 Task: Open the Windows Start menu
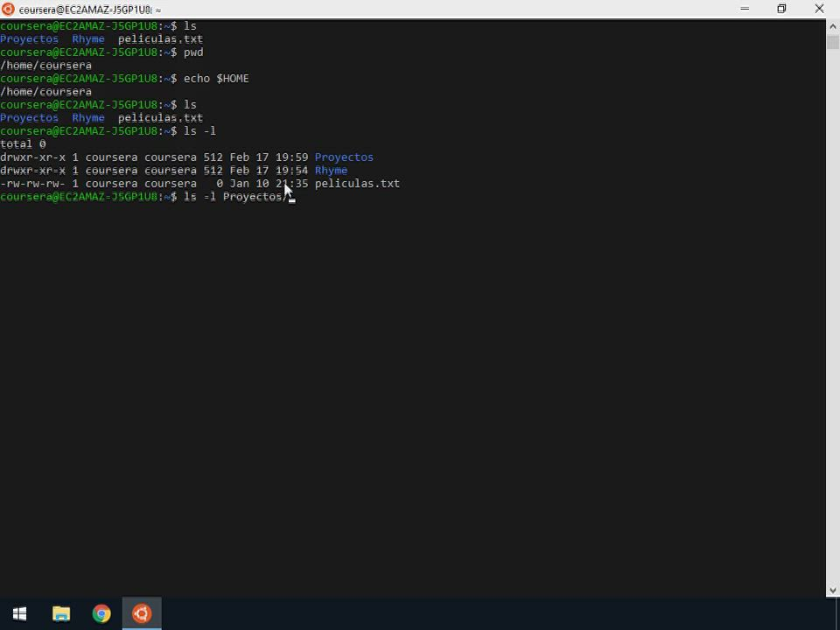[x=20, y=613]
